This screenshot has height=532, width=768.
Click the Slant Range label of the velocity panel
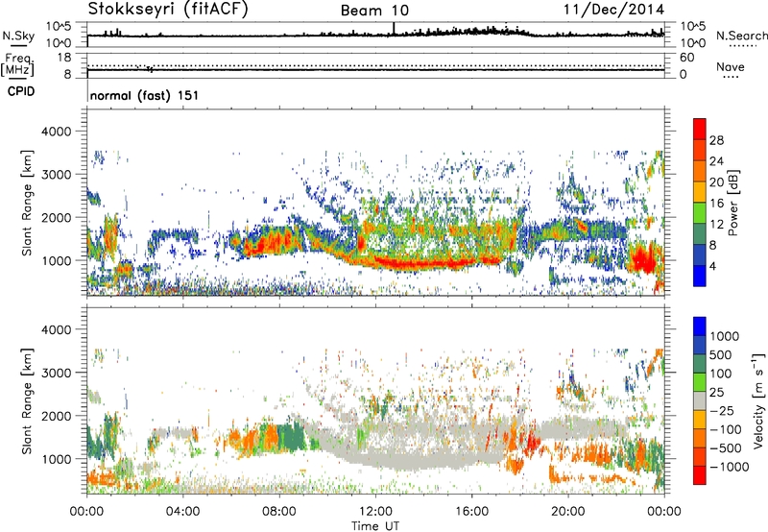tap(27, 401)
